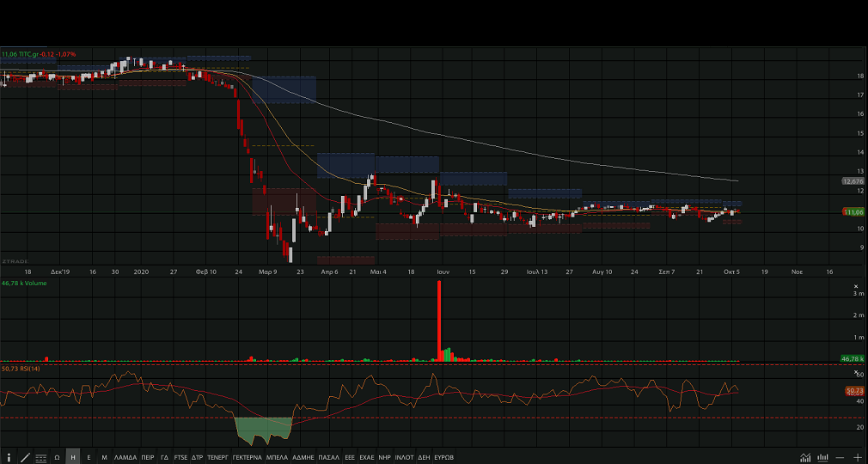Switch to the FTSE index tab

click(x=180, y=457)
